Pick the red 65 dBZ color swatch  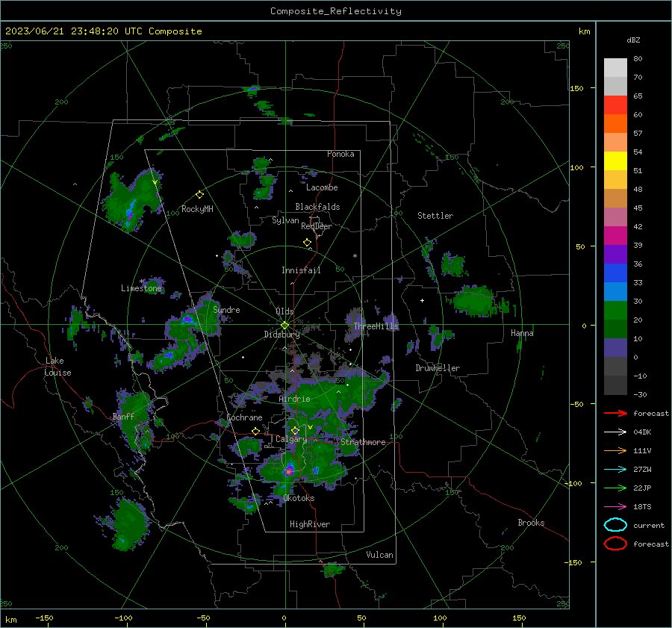615,105
